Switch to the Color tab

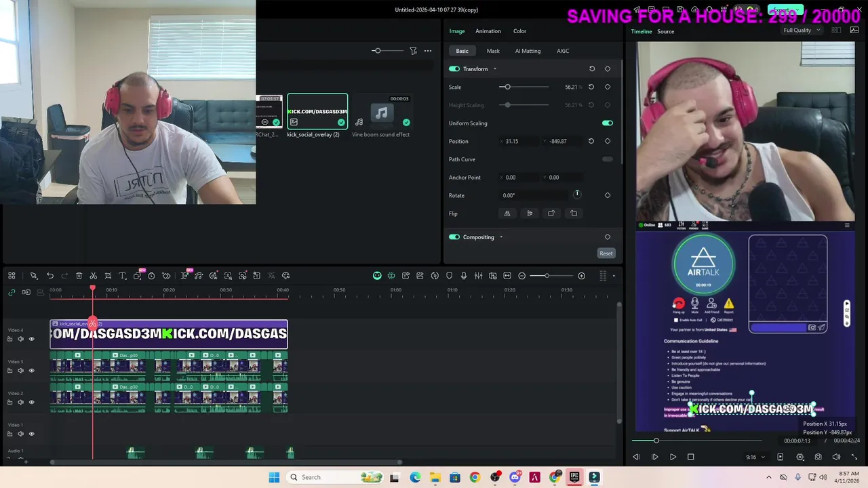519,31
